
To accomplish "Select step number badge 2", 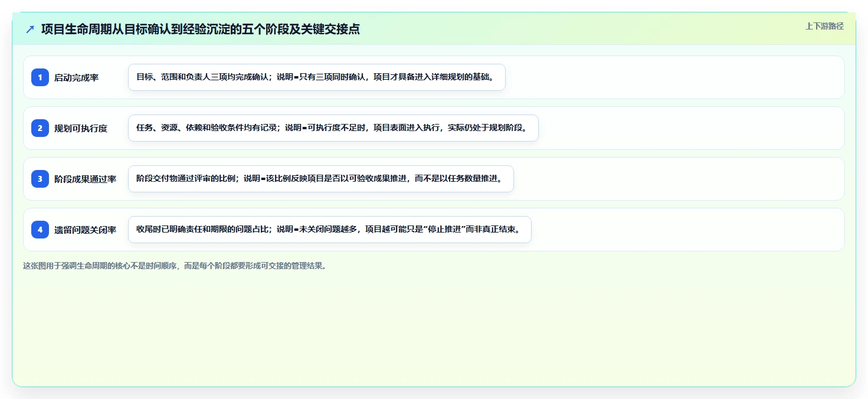I will pos(40,128).
